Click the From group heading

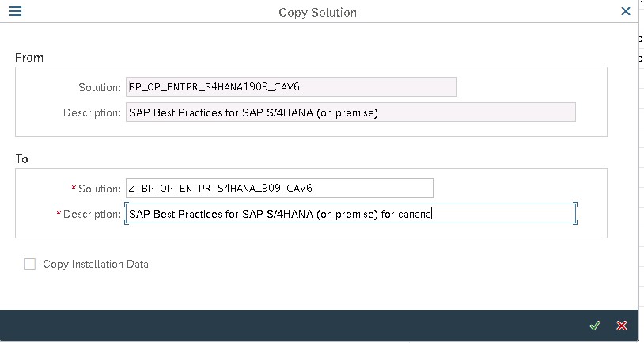pos(29,58)
